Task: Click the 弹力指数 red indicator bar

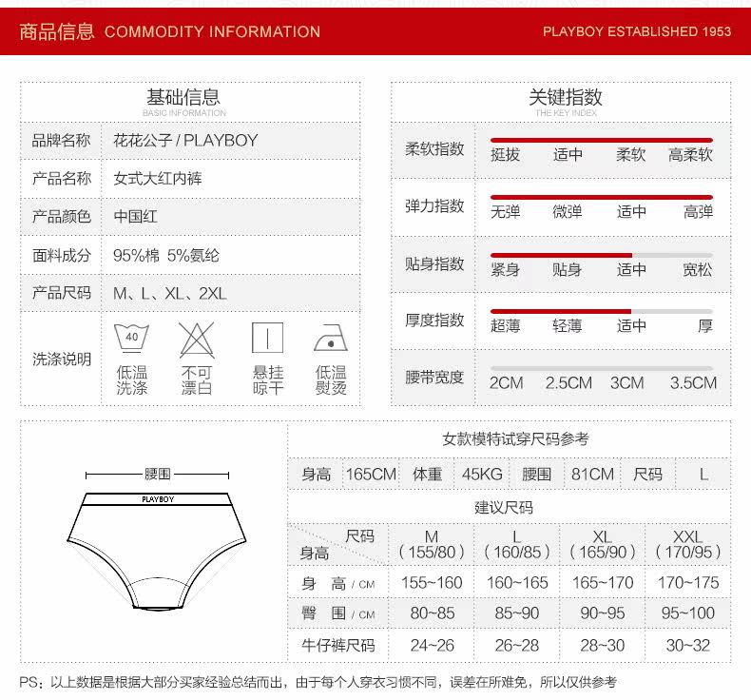Action: [602, 197]
